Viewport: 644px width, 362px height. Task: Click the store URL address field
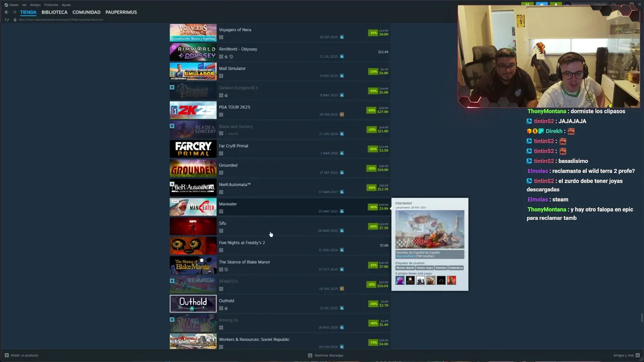pos(61,20)
